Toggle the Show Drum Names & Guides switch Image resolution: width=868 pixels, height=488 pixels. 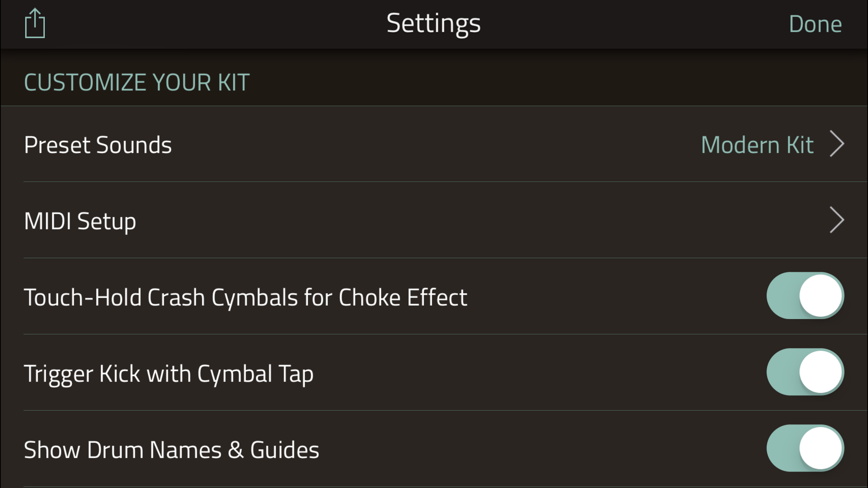[x=805, y=448]
